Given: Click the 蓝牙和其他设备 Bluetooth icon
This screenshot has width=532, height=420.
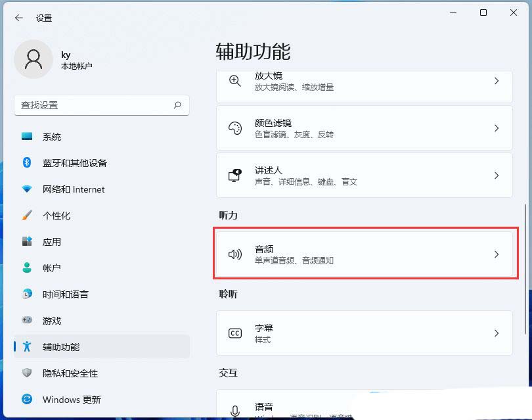Looking at the screenshot, I should click(25, 163).
